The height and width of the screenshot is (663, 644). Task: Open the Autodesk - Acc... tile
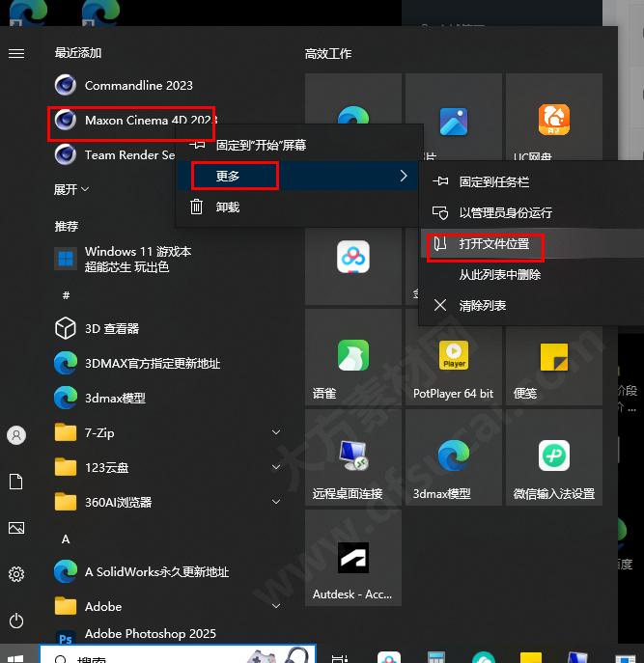352,558
